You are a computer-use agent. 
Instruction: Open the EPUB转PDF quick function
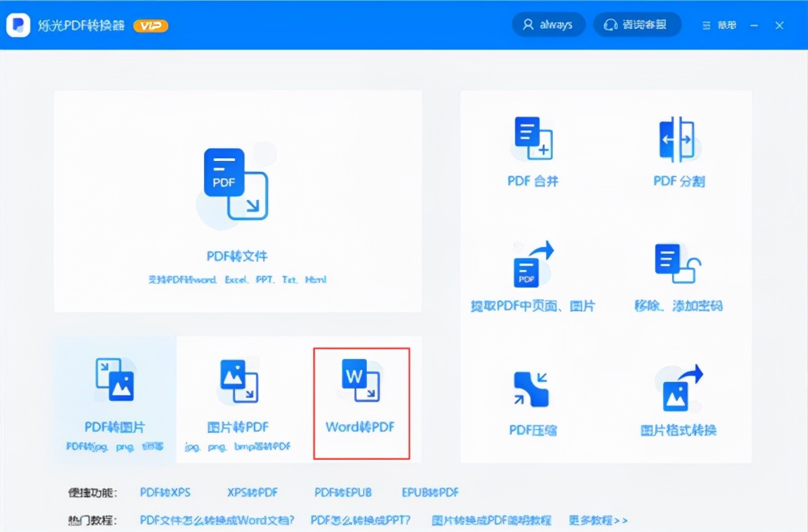(430, 492)
